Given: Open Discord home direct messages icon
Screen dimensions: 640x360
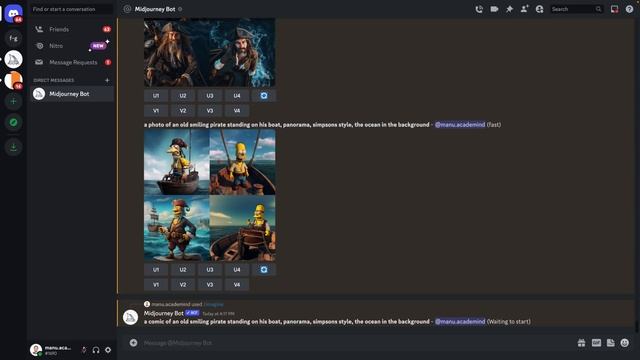Looking at the screenshot, I should [x=13, y=13].
